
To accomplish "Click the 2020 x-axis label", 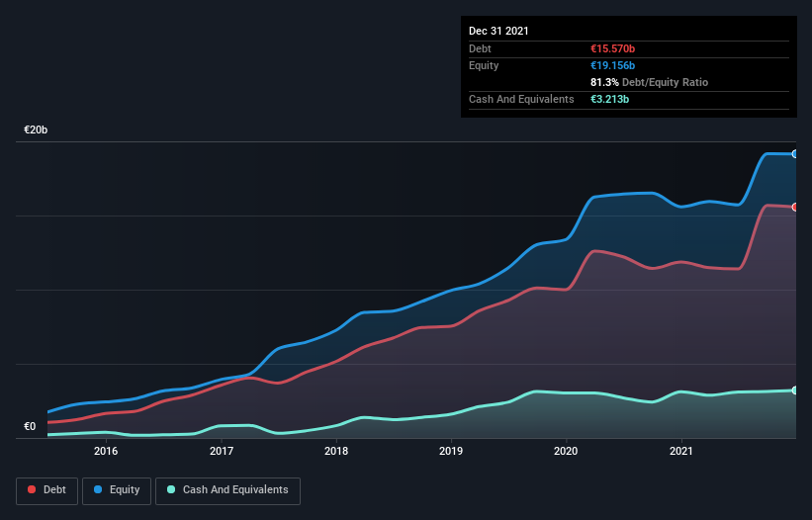I will (566, 451).
